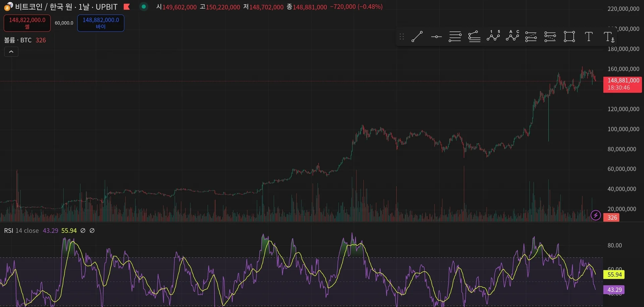Viewport: 644px width, 307px height.
Task: Click the 80.00 label on RSI scale
Action: pos(614,246)
